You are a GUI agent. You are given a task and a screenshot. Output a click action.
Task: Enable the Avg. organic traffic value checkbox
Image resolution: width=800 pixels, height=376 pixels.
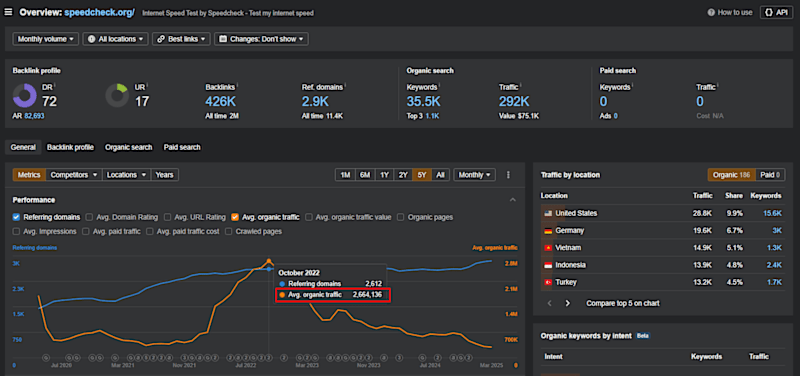point(309,217)
